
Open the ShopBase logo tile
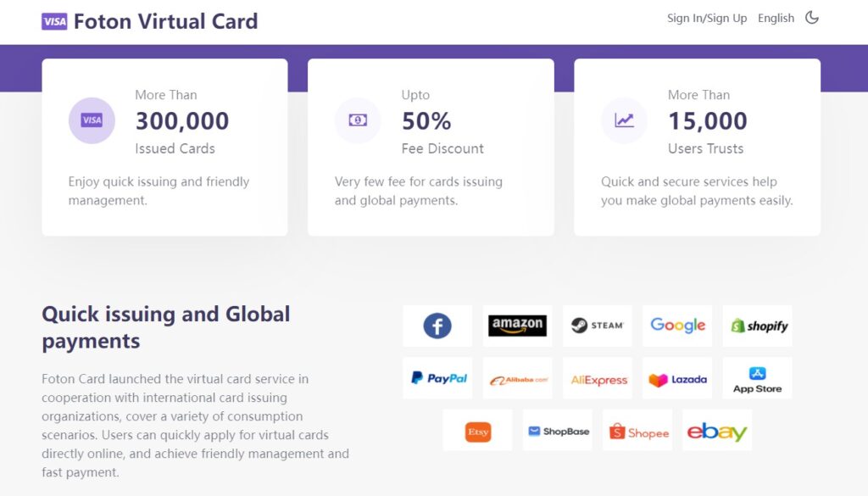coord(558,430)
